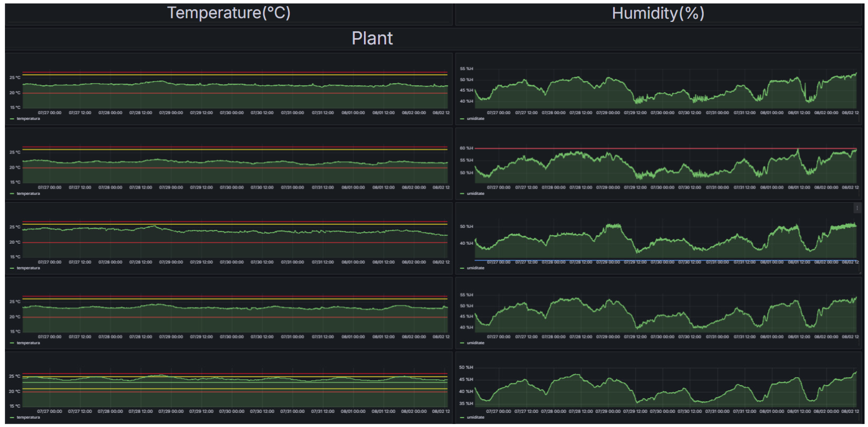Click the green umiditate color swatch in the bottom humidity panel
868x427 pixels.
[x=462, y=418]
